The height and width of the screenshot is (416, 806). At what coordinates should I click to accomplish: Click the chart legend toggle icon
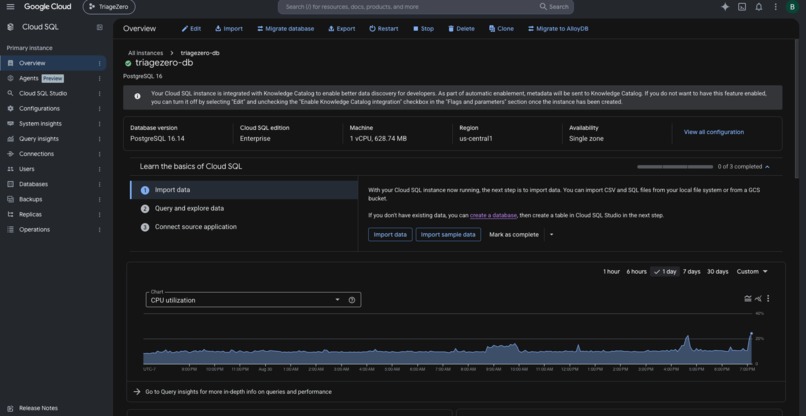[x=748, y=298]
